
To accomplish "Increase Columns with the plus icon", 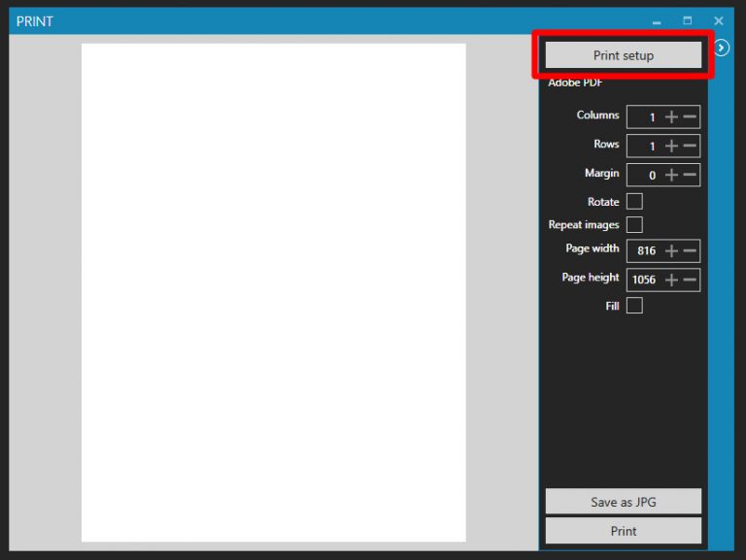I will tap(671, 117).
